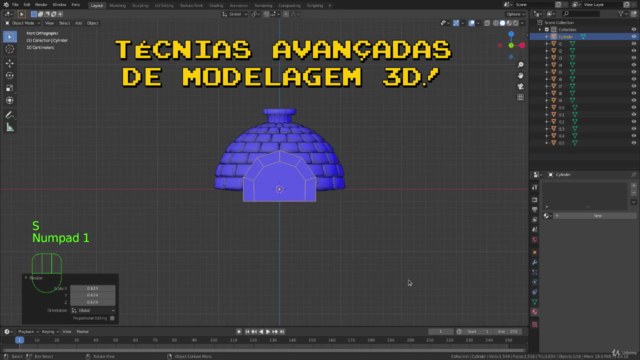Switch to solid viewport shading
This screenshot has width=640, height=360.
[x=502, y=23]
